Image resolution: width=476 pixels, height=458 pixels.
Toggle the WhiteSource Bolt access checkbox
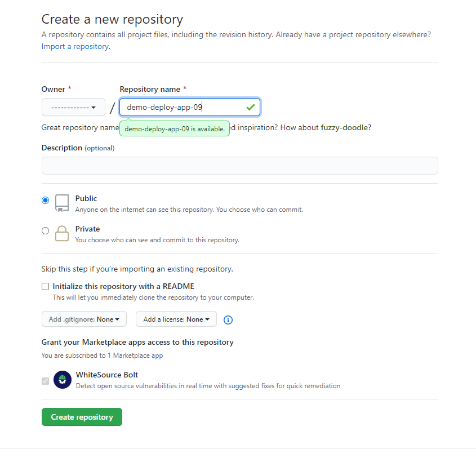(45, 381)
